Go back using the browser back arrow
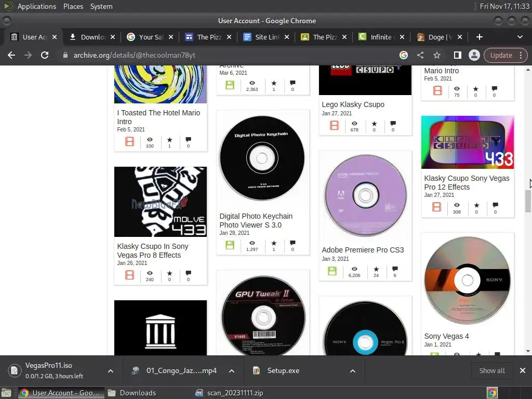The height and width of the screenshot is (399, 532). point(11,55)
